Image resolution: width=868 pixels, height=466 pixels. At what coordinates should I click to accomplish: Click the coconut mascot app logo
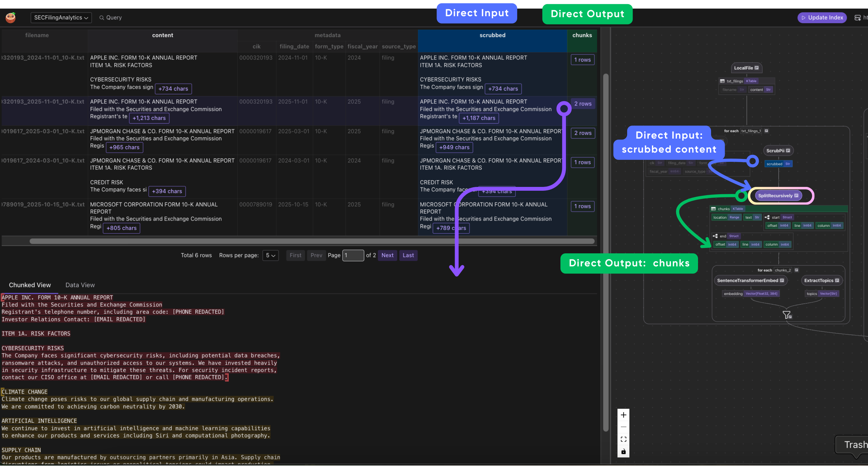[10, 17]
